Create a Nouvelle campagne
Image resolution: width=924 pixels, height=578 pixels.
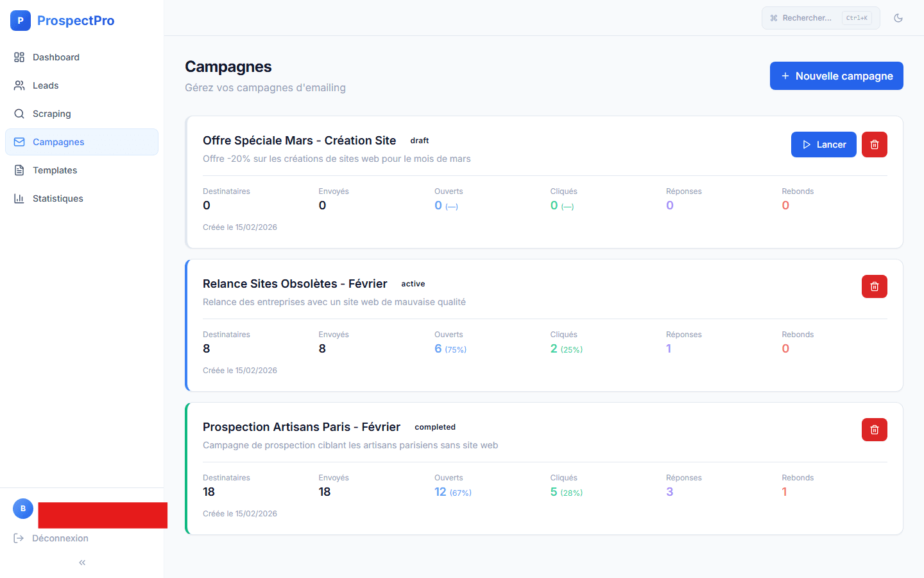pyautogui.click(x=836, y=76)
